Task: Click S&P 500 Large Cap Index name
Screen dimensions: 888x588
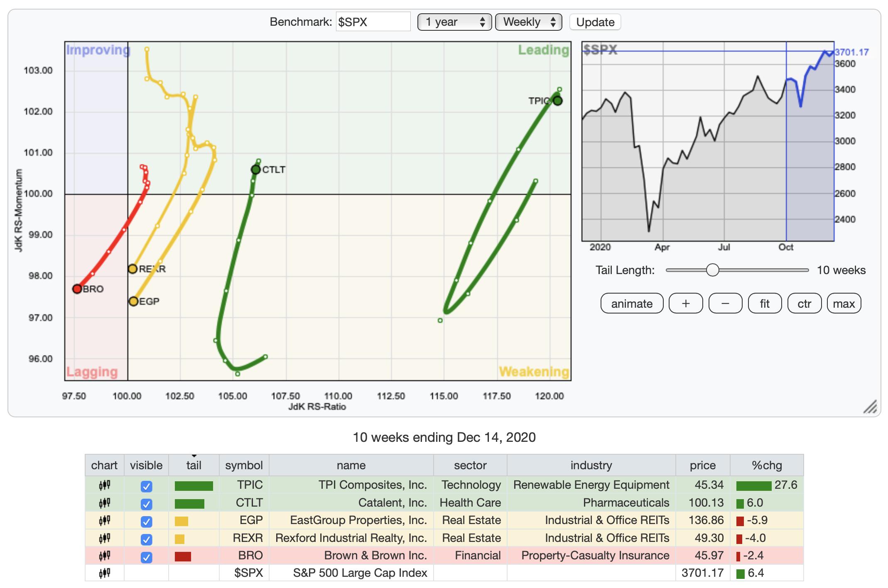Action: coord(360,573)
